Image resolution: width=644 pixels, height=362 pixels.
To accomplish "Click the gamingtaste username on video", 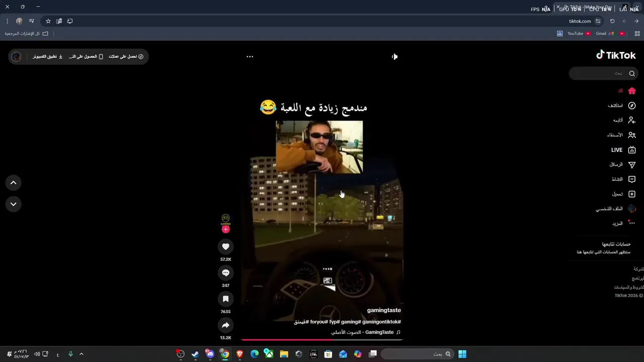I will pos(384,310).
